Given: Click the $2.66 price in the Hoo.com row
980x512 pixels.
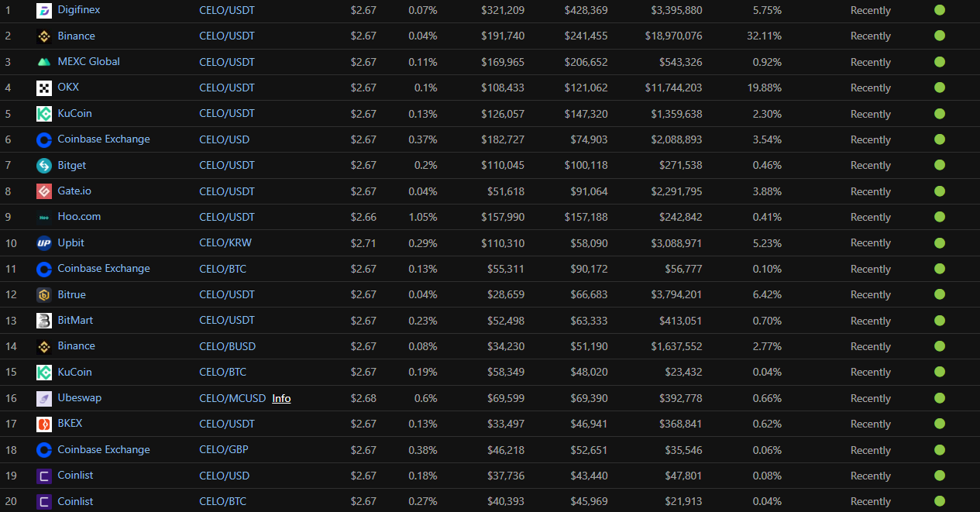Looking at the screenshot, I should (363, 217).
